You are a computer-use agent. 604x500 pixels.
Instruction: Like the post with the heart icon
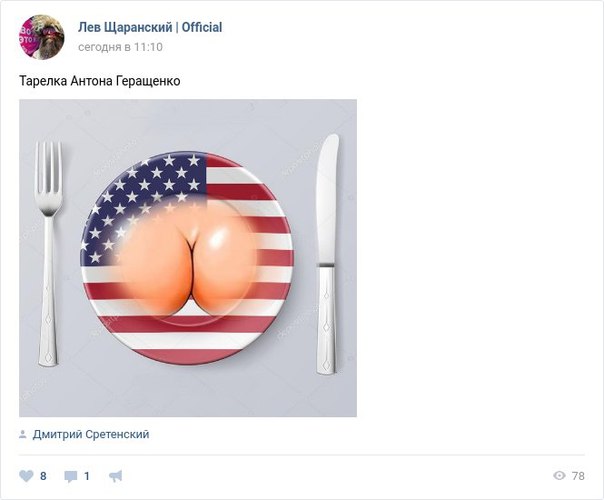coord(26,476)
